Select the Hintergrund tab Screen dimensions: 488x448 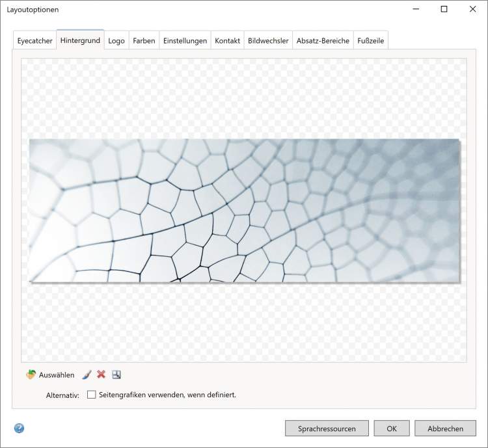(80, 40)
